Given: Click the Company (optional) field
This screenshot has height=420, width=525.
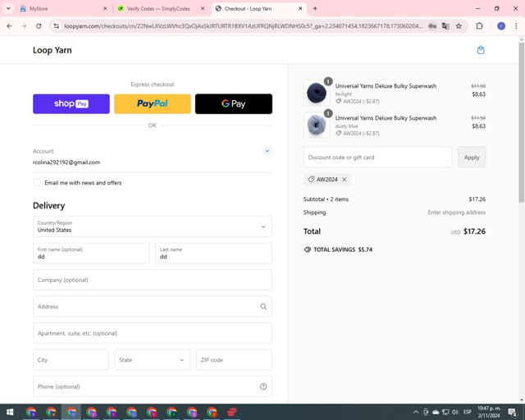Looking at the screenshot, I should tap(153, 280).
